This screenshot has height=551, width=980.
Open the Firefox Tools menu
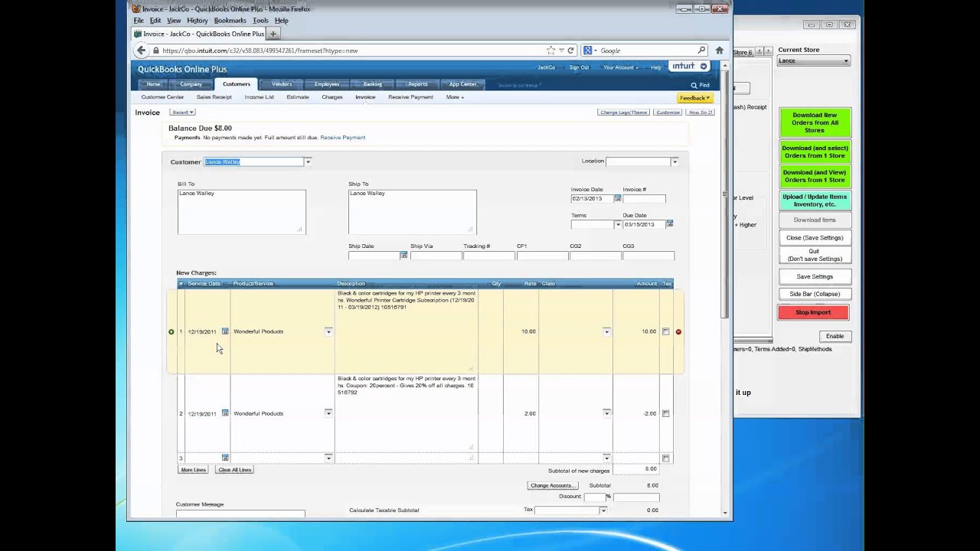pos(260,21)
